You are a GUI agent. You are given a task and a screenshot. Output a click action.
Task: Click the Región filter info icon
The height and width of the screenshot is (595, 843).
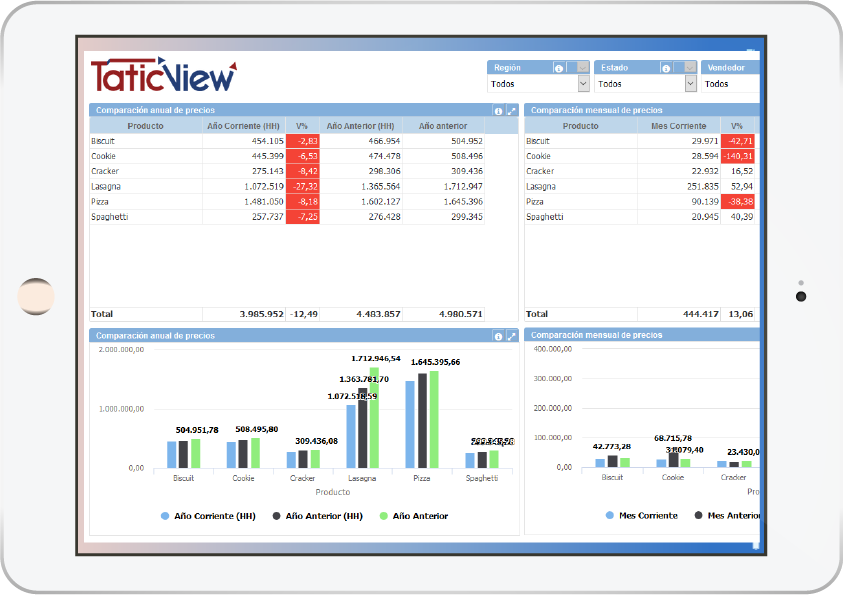pos(559,68)
